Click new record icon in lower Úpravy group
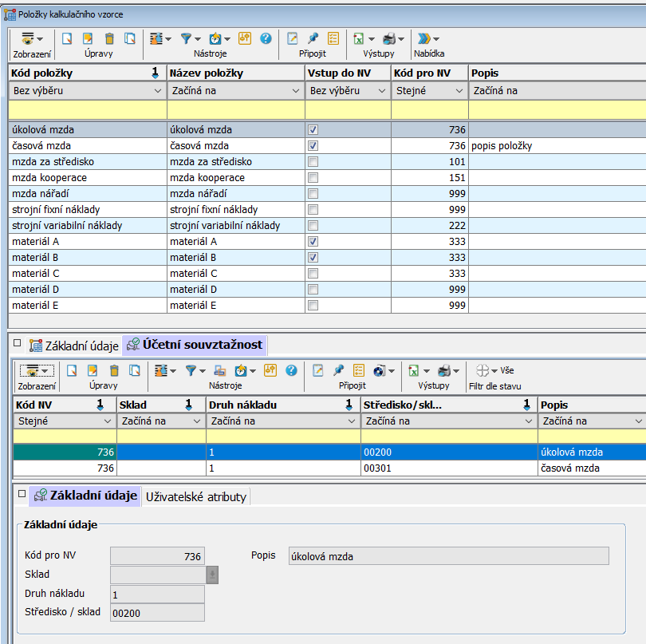This screenshot has height=644, width=646. [72, 370]
